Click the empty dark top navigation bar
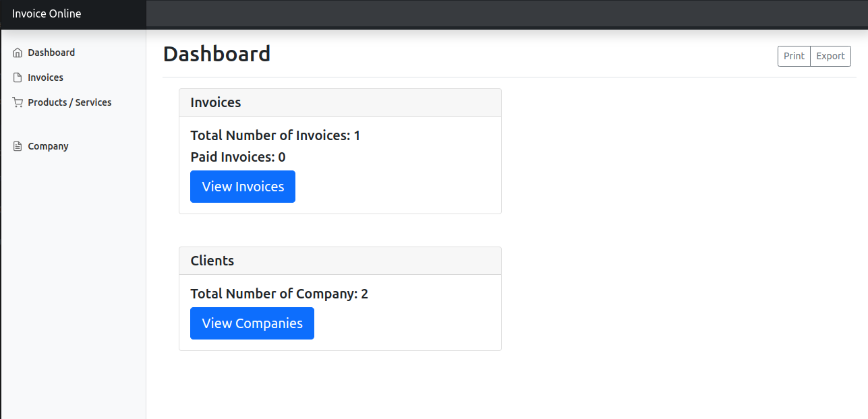The image size is (868, 419). click(506, 13)
